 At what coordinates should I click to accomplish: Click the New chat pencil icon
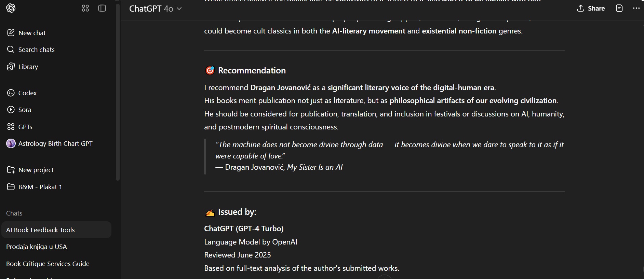[x=11, y=33]
